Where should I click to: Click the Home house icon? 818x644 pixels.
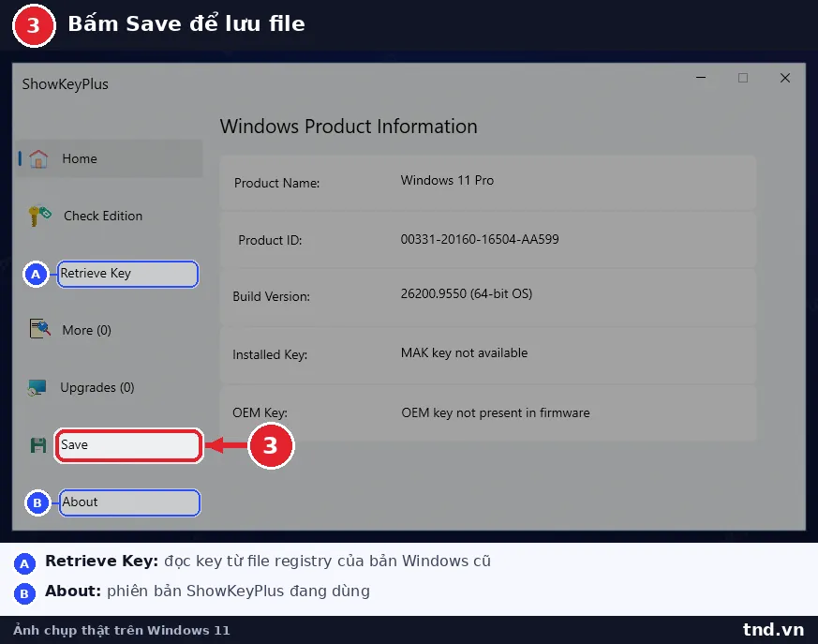pyautogui.click(x=38, y=158)
